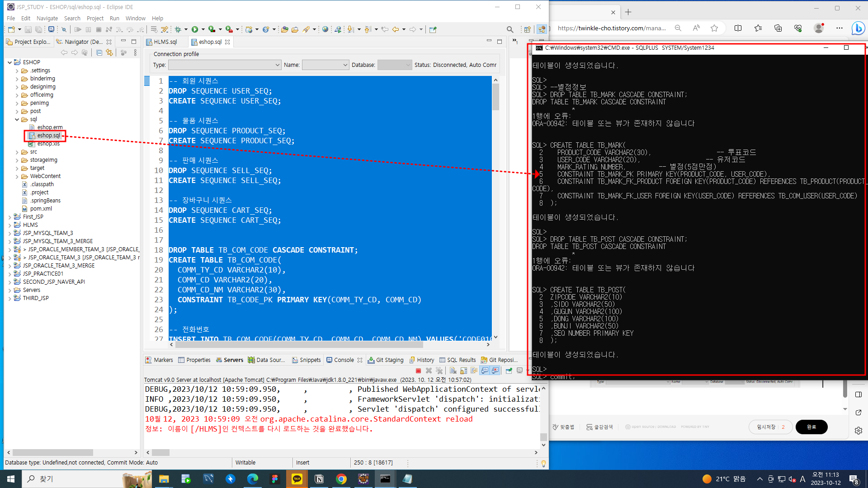The image size is (868, 488).
Task: Click the Save icon in toolbar
Action: click(28, 29)
